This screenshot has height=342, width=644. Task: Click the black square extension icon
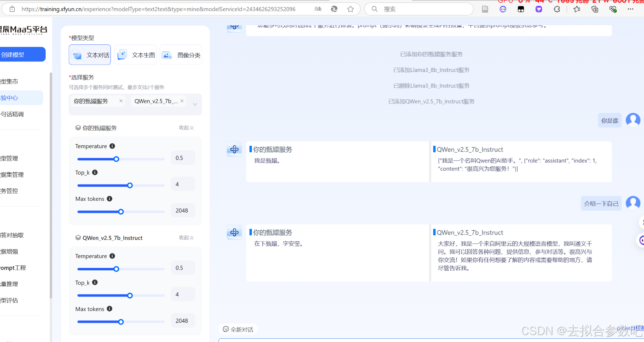[521, 9]
